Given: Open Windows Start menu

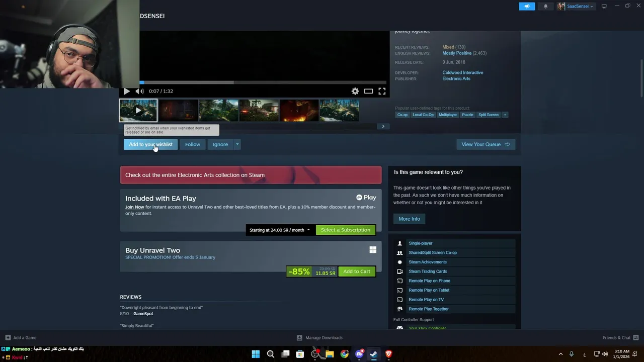Looking at the screenshot, I should point(256,354).
